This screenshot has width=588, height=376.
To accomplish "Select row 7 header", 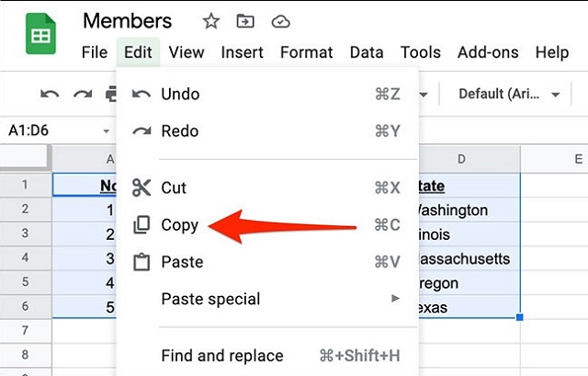I will click(x=25, y=331).
